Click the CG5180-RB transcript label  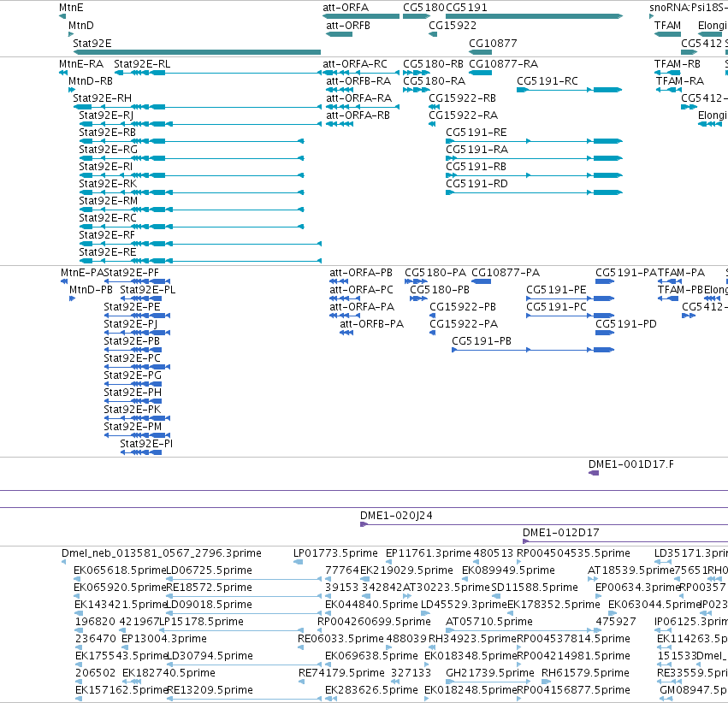point(433,63)
